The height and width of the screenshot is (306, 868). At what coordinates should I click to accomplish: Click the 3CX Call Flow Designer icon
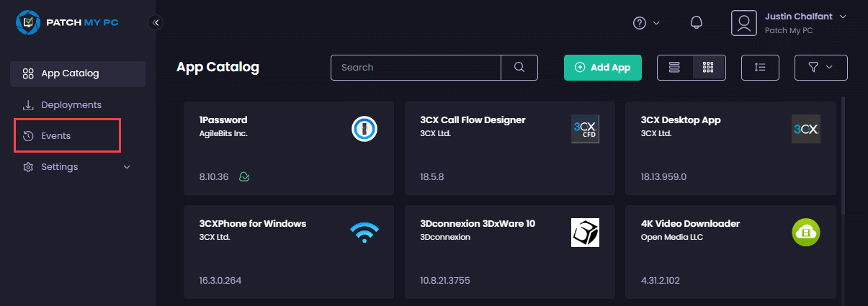pyautogui.click(x=585, y=129)
